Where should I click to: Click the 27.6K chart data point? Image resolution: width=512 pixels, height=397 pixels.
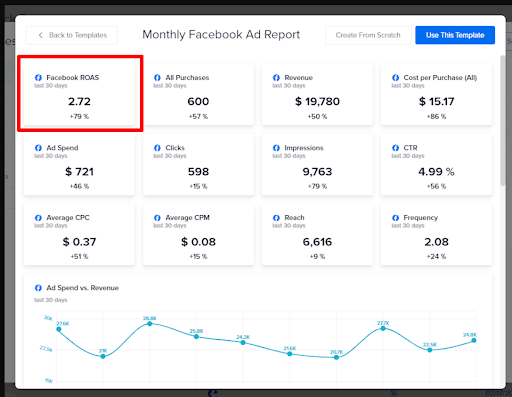click(59, 329)
